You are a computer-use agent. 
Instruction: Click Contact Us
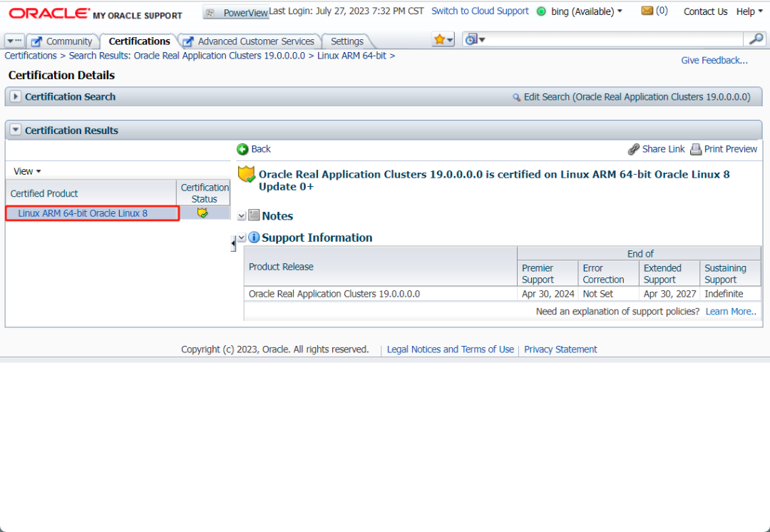tap(705, 12)
